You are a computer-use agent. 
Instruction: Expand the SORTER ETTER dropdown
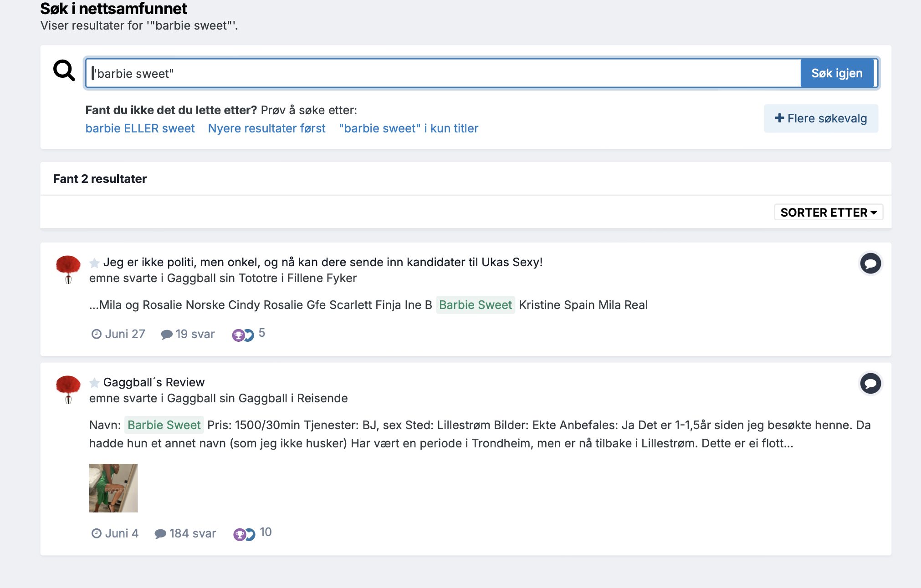[829, 213]
